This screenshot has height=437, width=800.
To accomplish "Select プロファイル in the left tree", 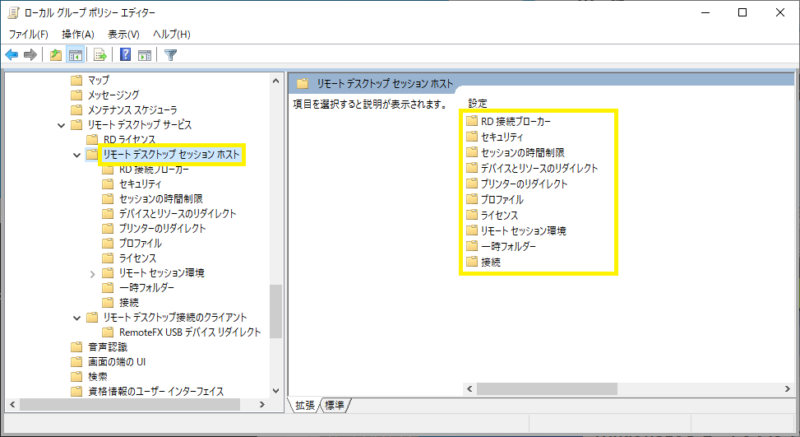I will click(140, 243).
